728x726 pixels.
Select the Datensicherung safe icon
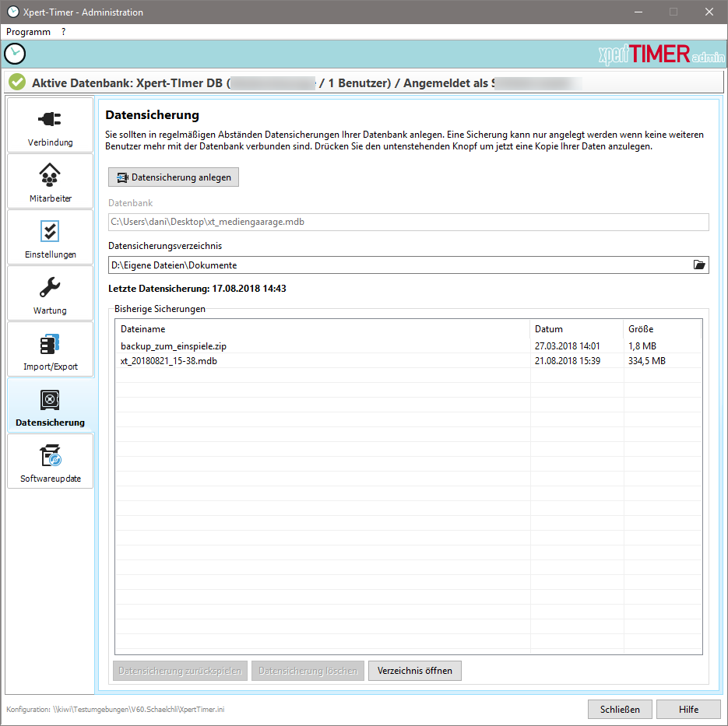click(50, 401)
